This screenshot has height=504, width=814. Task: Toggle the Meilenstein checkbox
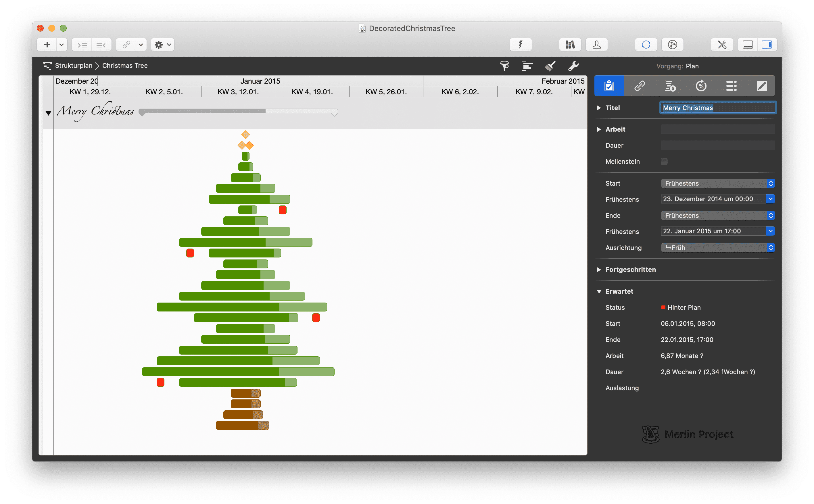pos(664,161)
